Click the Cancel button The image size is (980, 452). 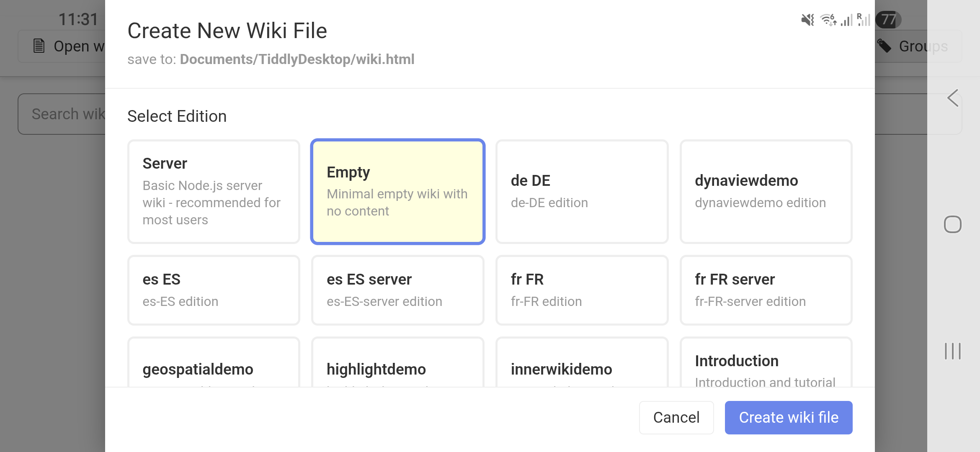pyautogui.click(x=676, y=418)
